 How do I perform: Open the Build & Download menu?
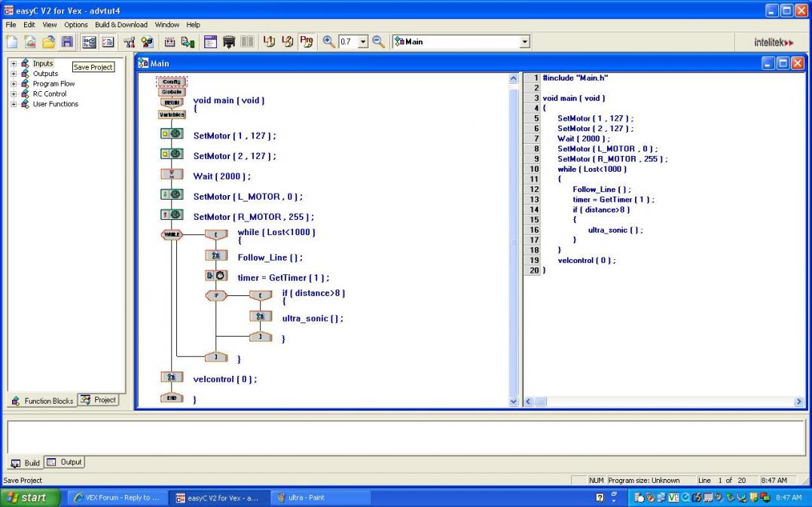tap(121, 25)
